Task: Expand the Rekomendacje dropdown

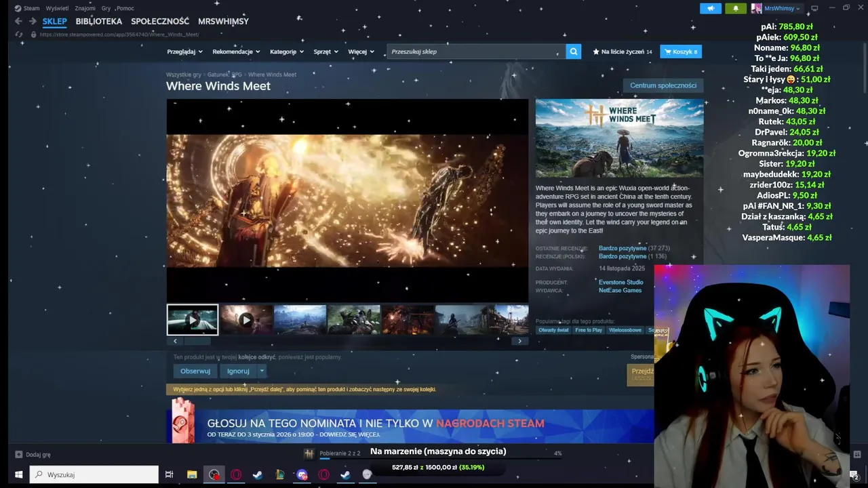Action: coord(236,52)
